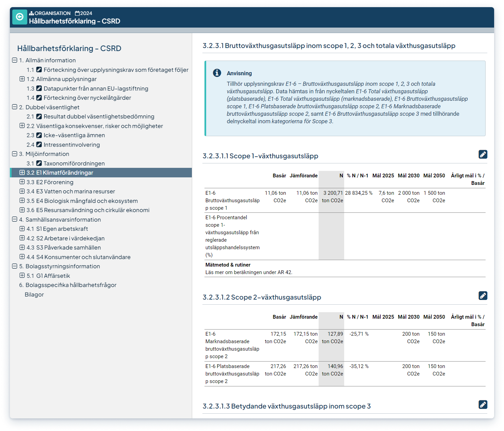Click ORGANISATION label in header

pos(52,13)
